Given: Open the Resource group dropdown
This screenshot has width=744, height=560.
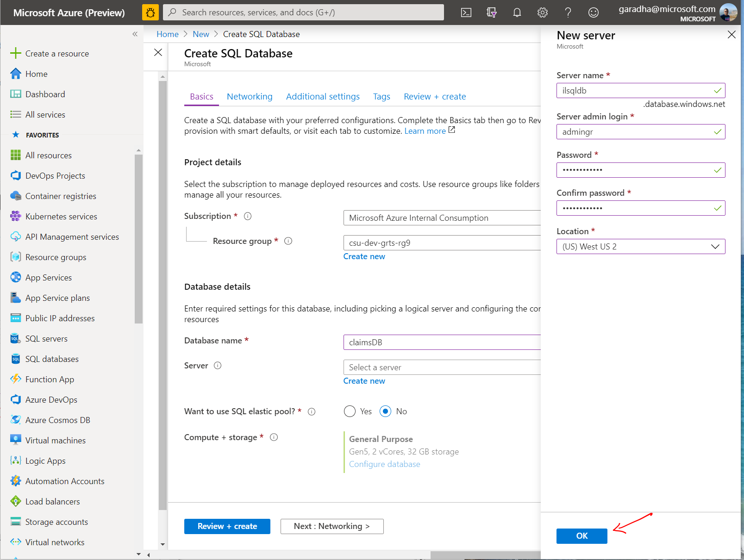Looking at the screenshot, I should point(442,243).
